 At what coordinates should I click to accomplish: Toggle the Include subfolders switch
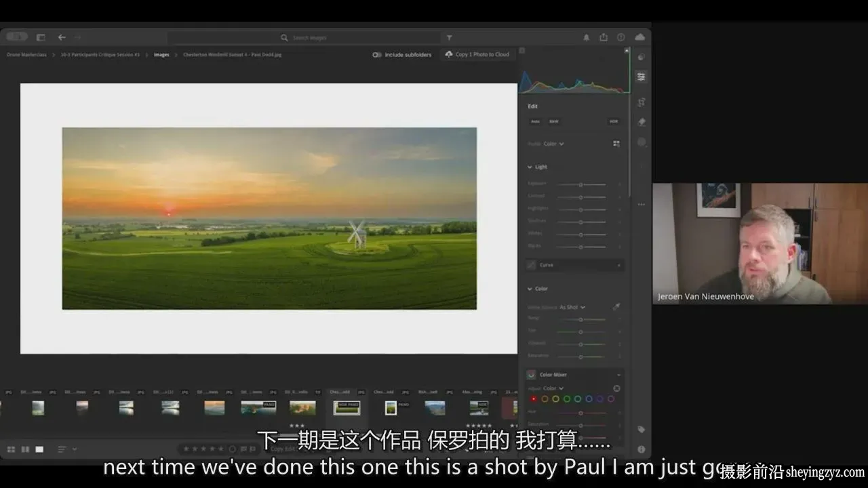(x=377, y=55)
